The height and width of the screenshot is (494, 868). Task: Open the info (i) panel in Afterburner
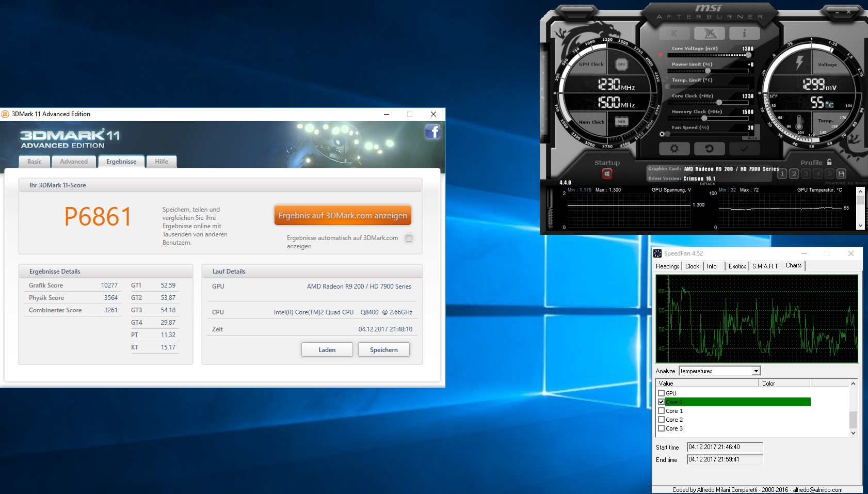(744, 34)
